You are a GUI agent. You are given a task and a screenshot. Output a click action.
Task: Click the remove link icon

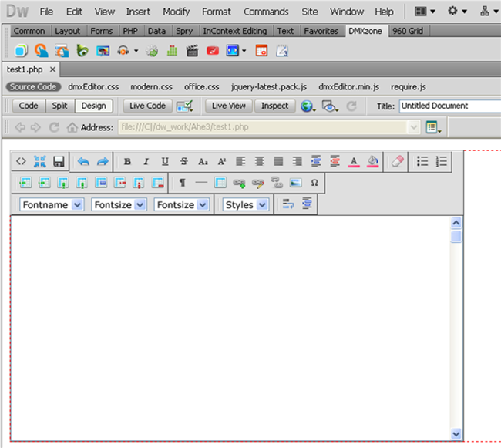pyautogui.click(x=277, y=183)
